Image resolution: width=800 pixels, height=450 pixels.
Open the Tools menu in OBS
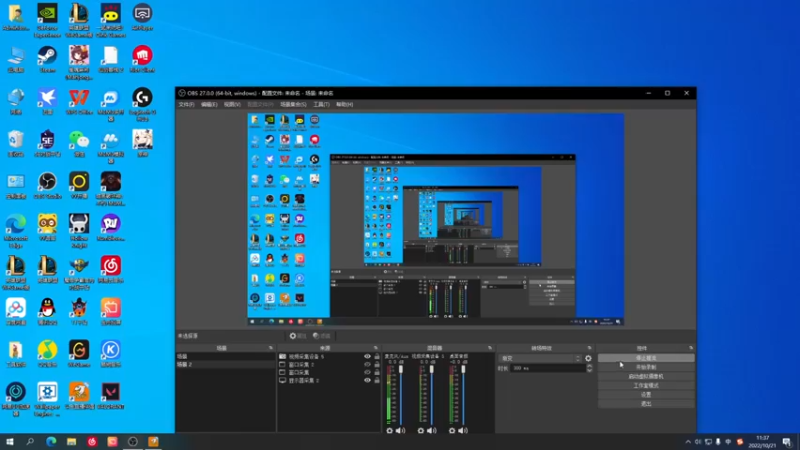click(321, 105)
